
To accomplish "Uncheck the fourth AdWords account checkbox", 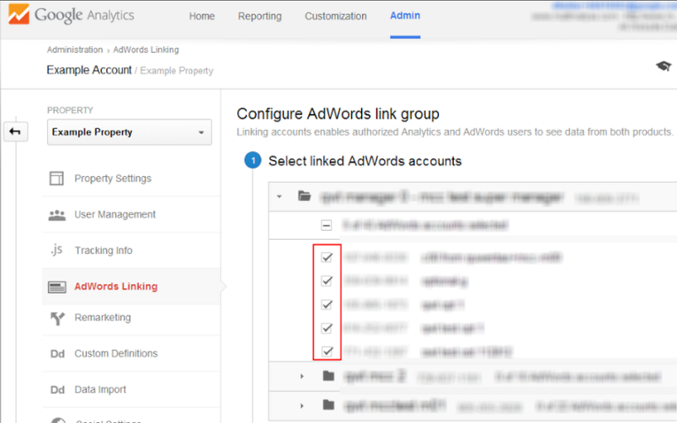I will [x=327, y=328].
